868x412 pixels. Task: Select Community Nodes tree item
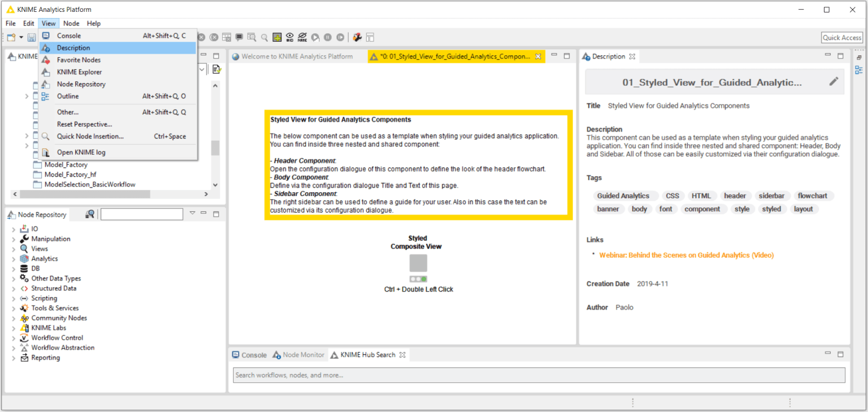[59, 318]
